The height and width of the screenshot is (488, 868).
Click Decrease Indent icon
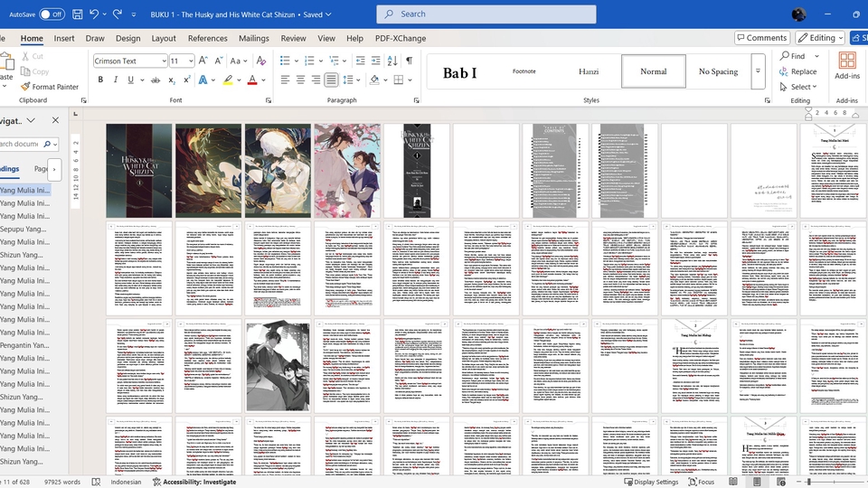[x=361, y=61]
